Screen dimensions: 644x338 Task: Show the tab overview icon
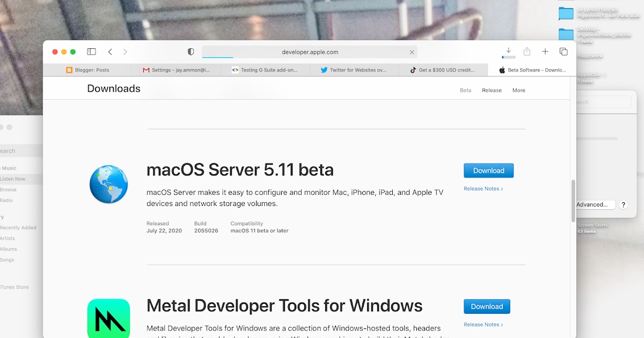click(563, 52)
